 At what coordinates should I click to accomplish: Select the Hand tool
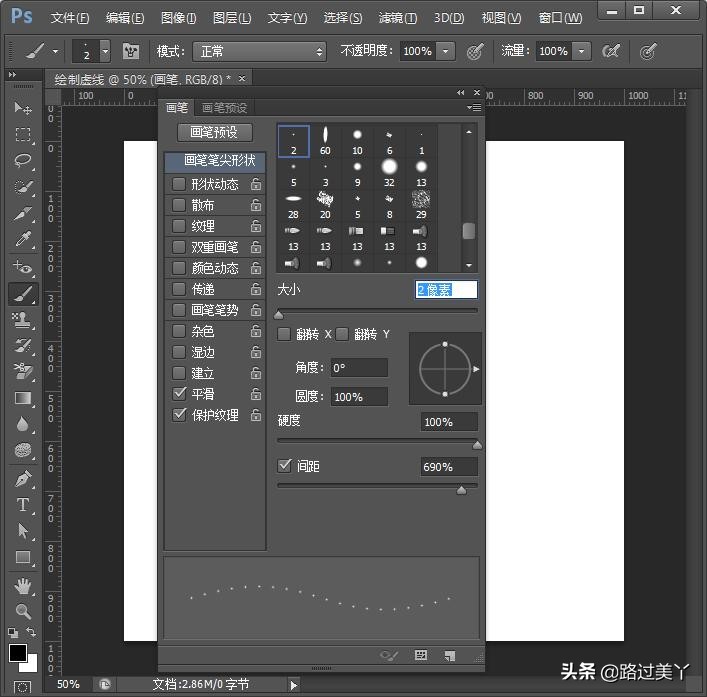[x=23, y=585]
